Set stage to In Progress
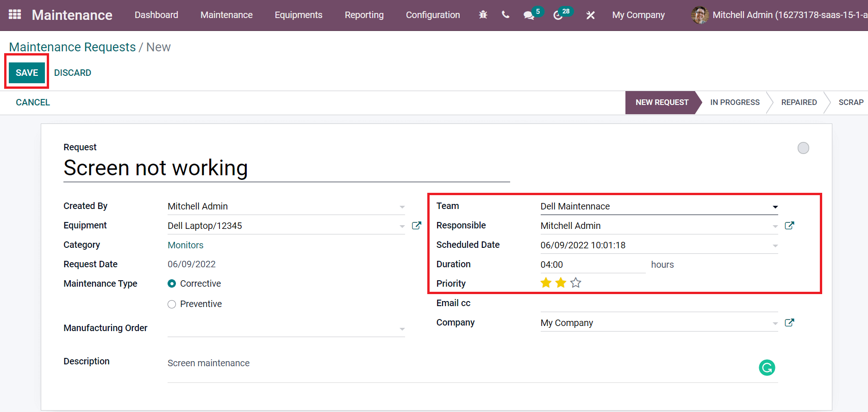The image size is (868, 412). pos(735,102)
